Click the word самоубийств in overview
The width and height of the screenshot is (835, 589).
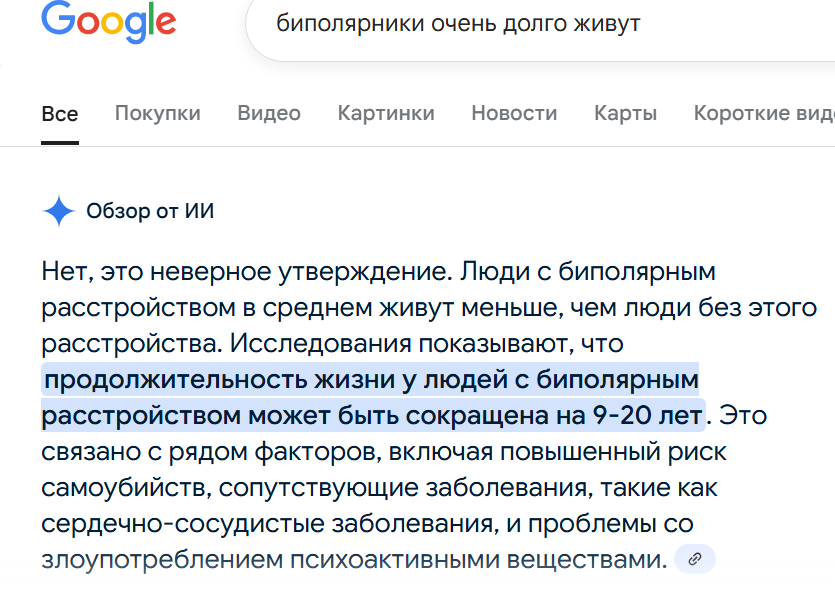(x=126, y=488)
